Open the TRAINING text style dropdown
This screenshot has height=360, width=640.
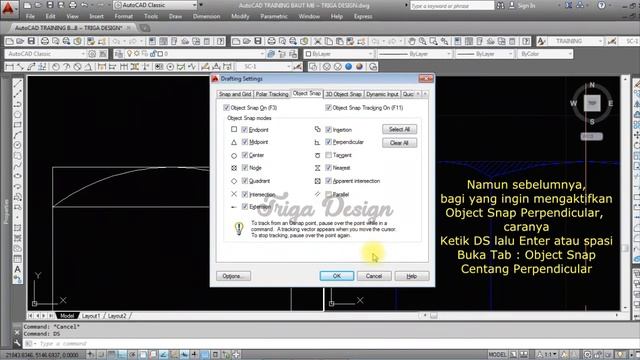point(576,41)
